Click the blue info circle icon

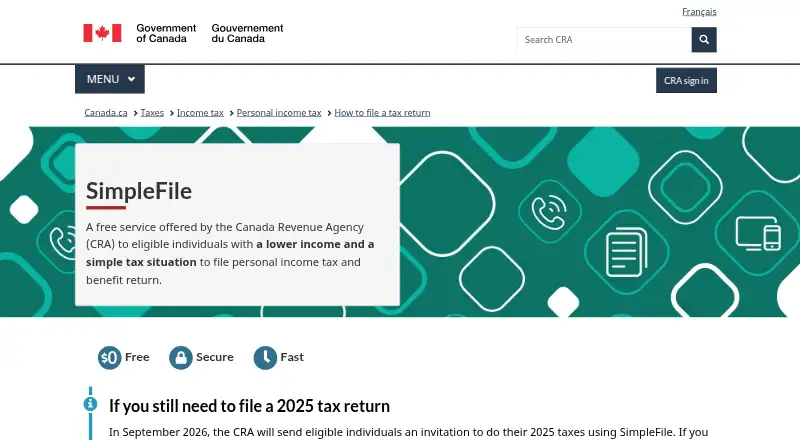90,404
